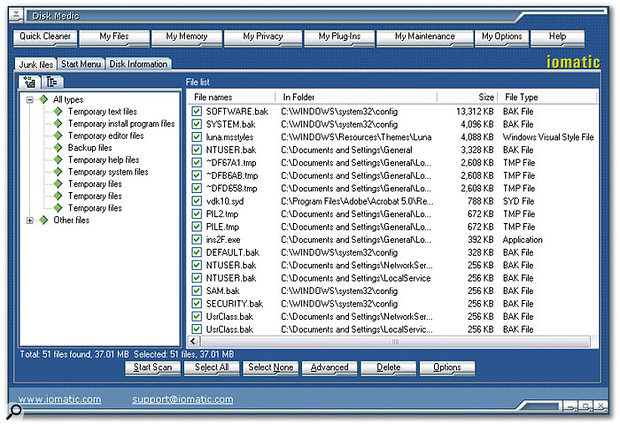Click the Application file type cell
This screenshot has width=620, height=426.
pos(522,240)
